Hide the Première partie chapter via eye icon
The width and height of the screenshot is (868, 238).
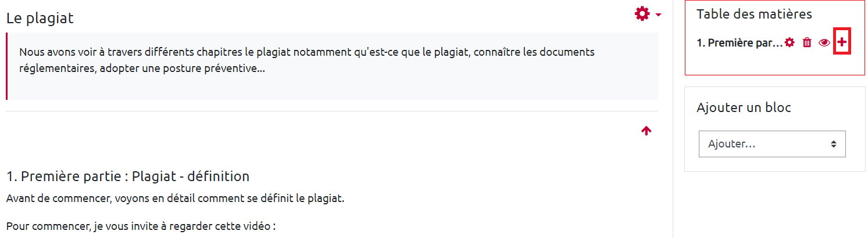coord(824,42)
